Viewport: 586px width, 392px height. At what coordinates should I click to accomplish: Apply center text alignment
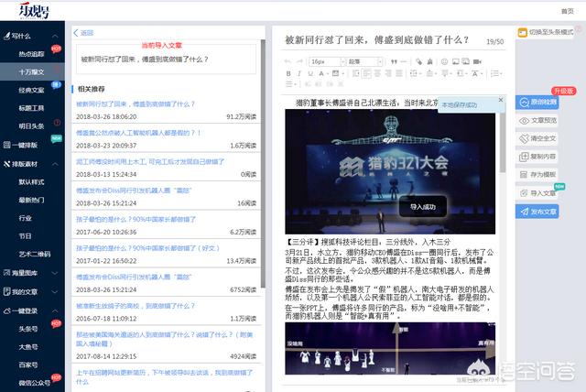[377, 73]
